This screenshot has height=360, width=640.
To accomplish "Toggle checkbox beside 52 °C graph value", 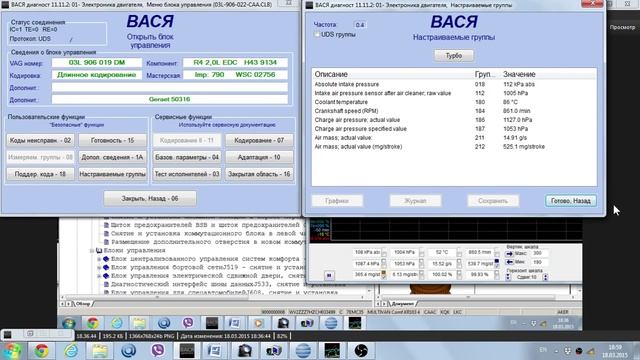I will (459, 253).
